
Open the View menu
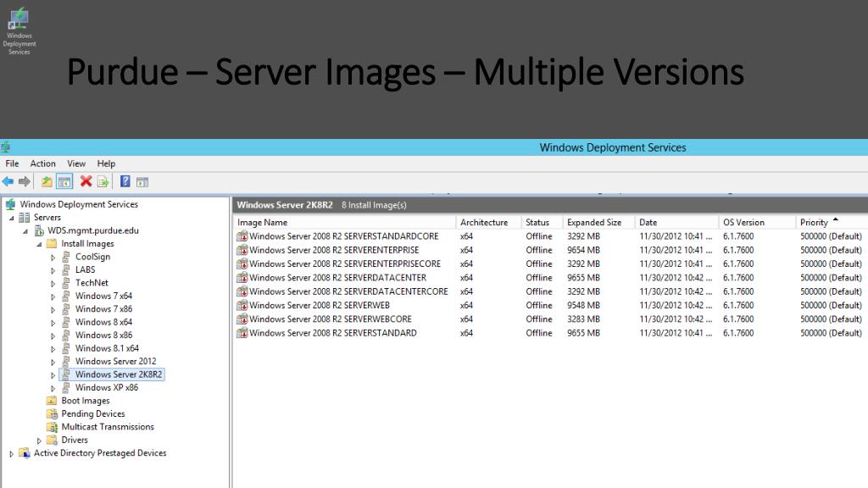click(x=76, y=164)
